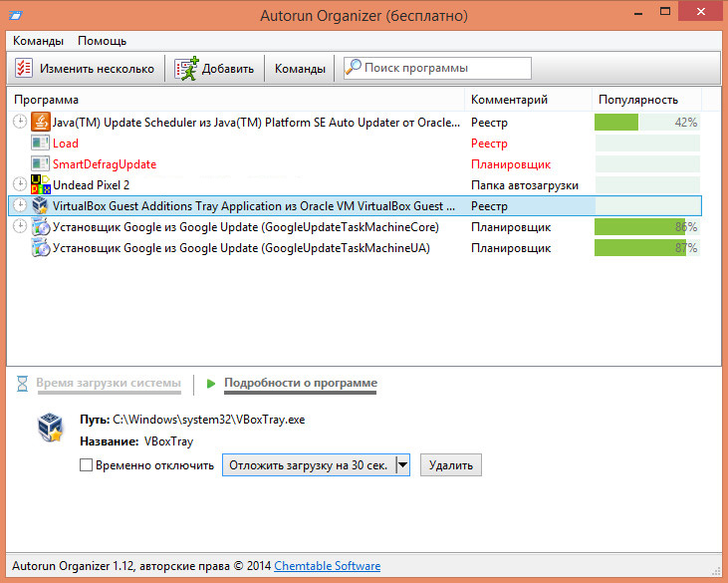Image resolution: width=728 pixels, height=583 pixels.
Task: Click the hourglass icon by the system load time tab
Action: pyautogui.click(x=22, y=384)
